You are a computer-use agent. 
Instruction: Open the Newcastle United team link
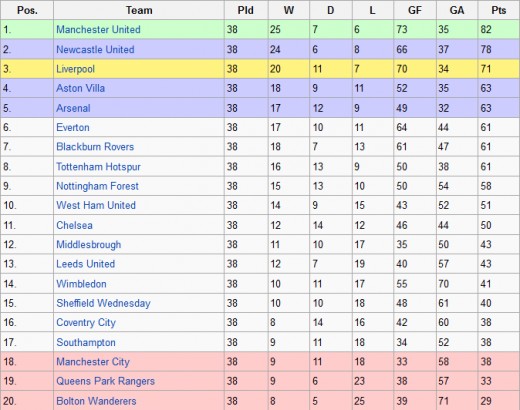pos(95,49)
